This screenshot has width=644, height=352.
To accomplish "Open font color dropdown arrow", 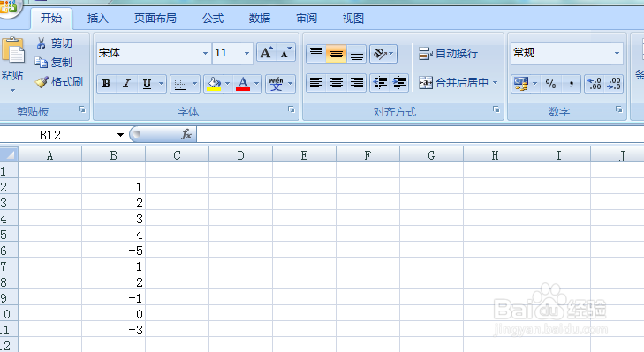I will coord(257,84).
